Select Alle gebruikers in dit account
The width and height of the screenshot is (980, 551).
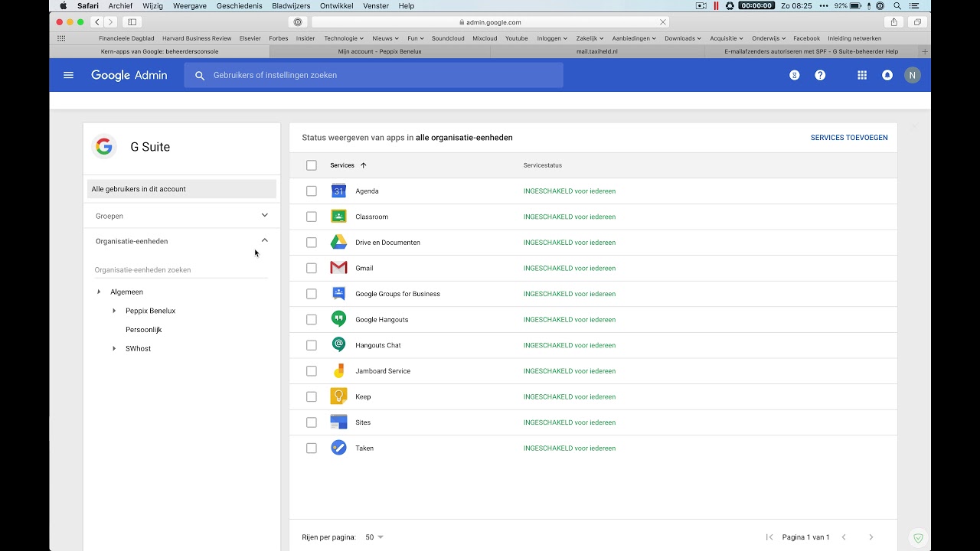click(x=181, y=189)
